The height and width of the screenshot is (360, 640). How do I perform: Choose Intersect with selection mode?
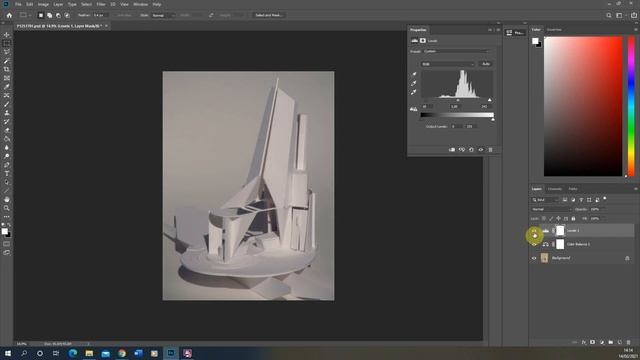click(67, 15)
